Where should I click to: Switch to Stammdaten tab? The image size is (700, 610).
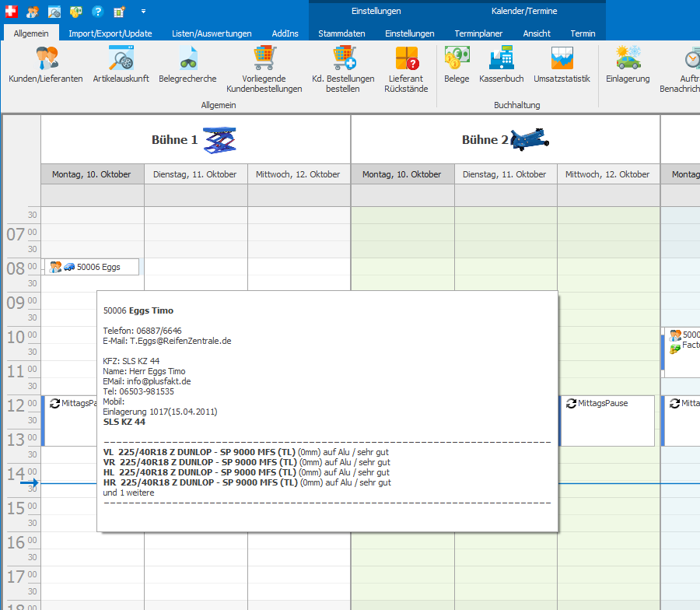pos(341,33)
